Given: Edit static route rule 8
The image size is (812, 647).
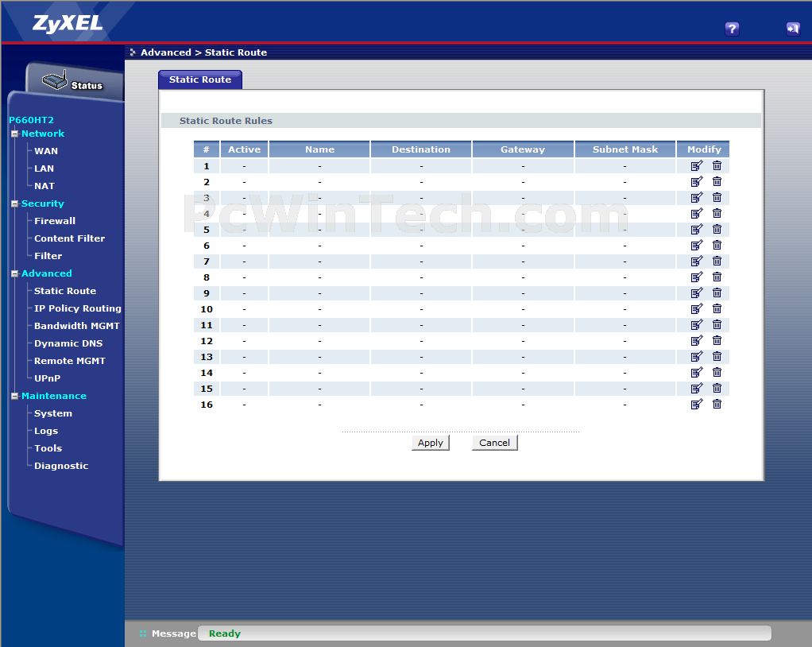Looking at the screenshot, I should point(697,277).
